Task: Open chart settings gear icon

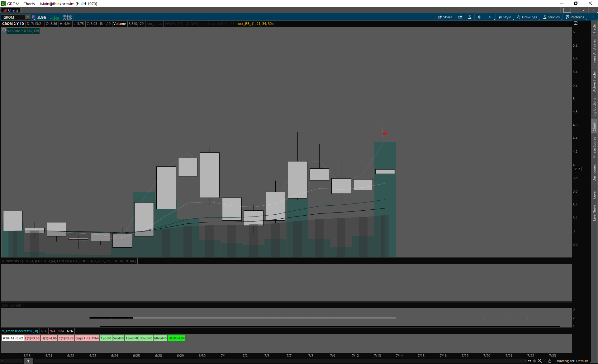Action: [x=479, y=17]
